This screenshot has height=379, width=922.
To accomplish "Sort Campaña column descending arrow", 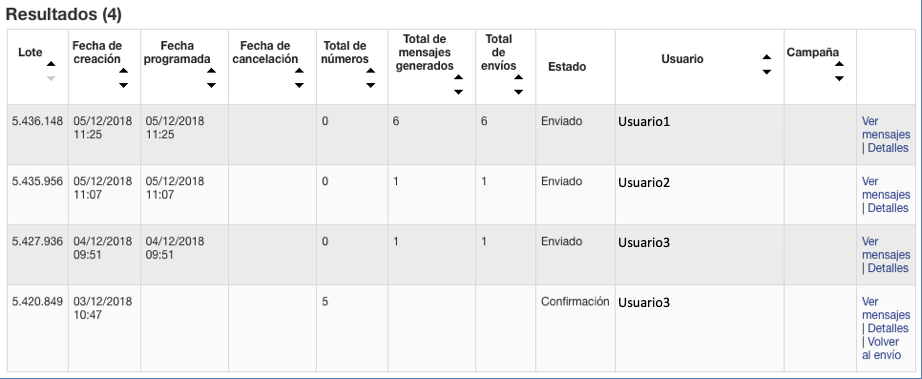I will pyautogui.click(x=840, y=78).
